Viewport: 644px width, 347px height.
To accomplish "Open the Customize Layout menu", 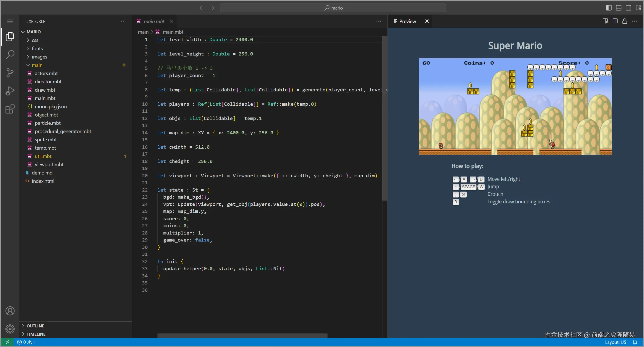I will pos(638,8).
